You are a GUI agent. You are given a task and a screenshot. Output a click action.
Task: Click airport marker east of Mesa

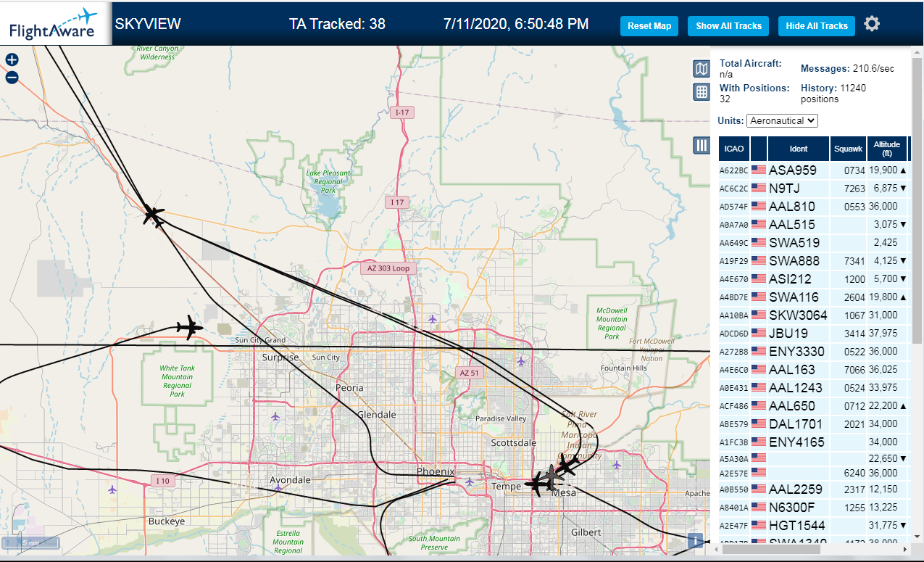tap(617, 464)
